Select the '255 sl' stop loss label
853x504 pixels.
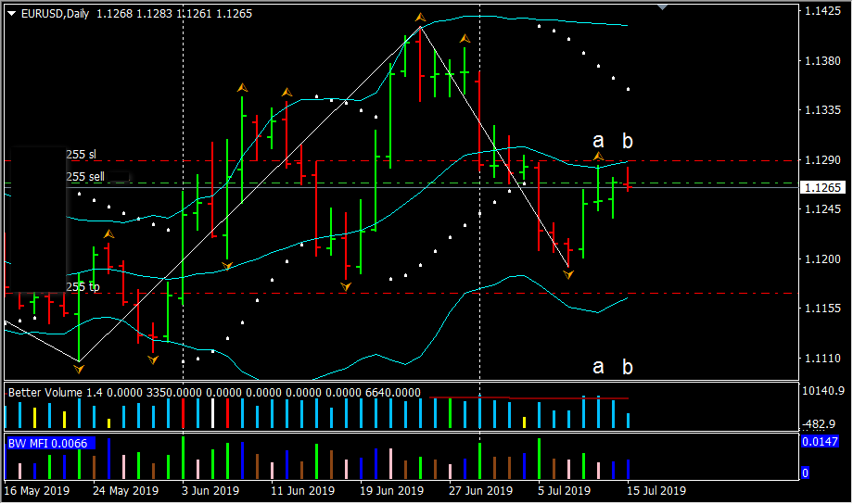[x=81, y=155]
